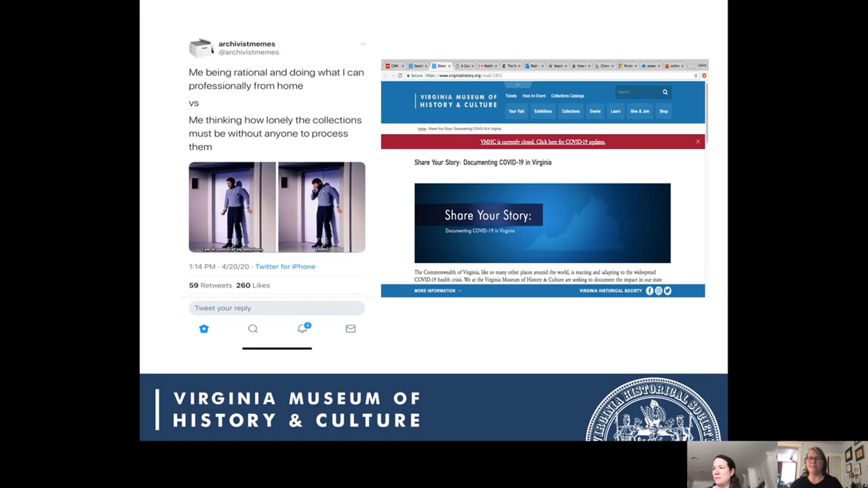This screenshot has width=868, height=488.
Task: Open Twitter search magnifier icon
Action: (x=253, y=329)
